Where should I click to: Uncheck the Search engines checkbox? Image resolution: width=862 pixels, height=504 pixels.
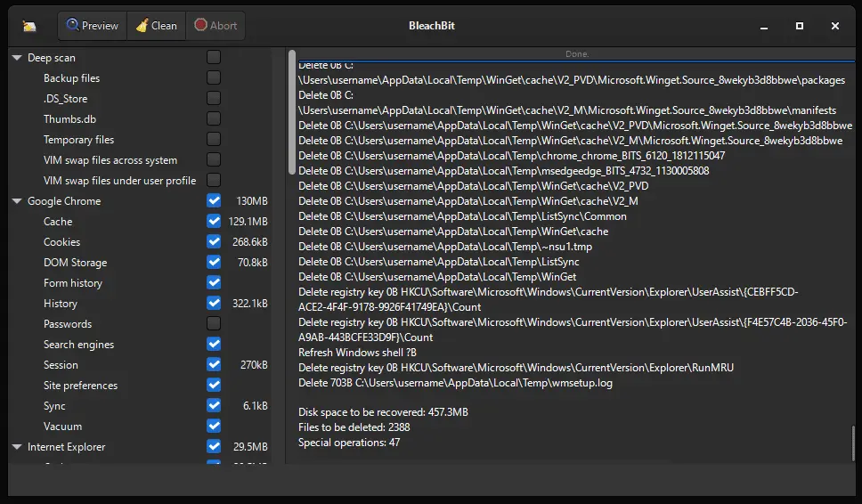click(x=214, y=344)
